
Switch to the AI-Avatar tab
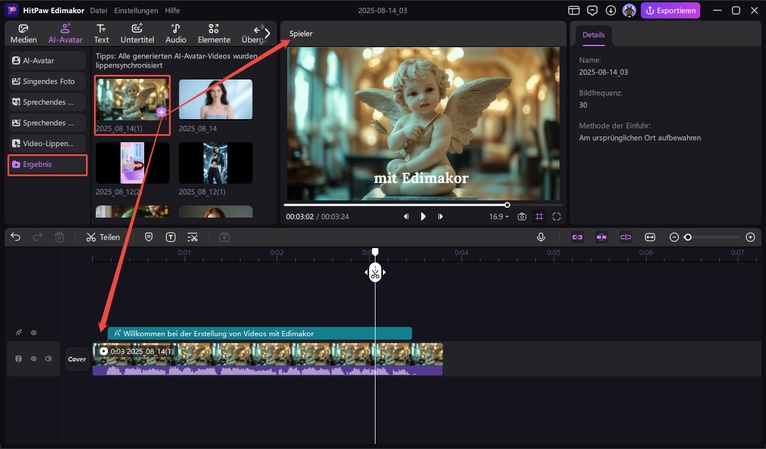pos(65,34)
